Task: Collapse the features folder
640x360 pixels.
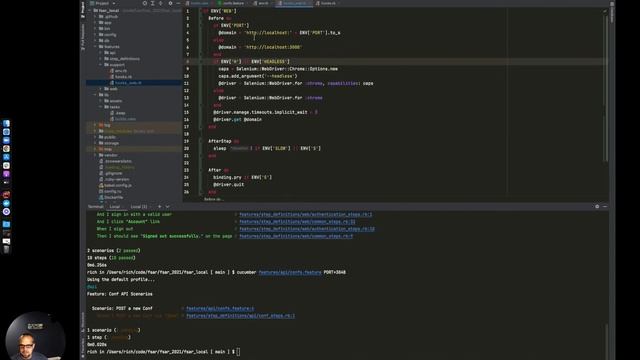Action: (x=96, y=47)
